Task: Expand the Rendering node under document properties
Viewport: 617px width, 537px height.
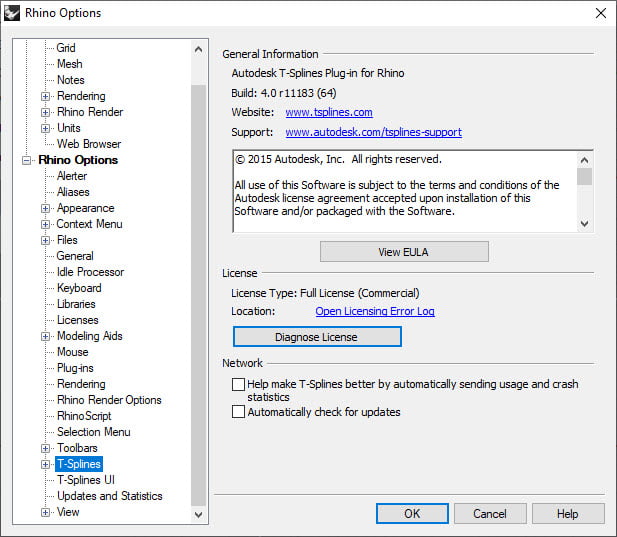Action: [46, 96]
